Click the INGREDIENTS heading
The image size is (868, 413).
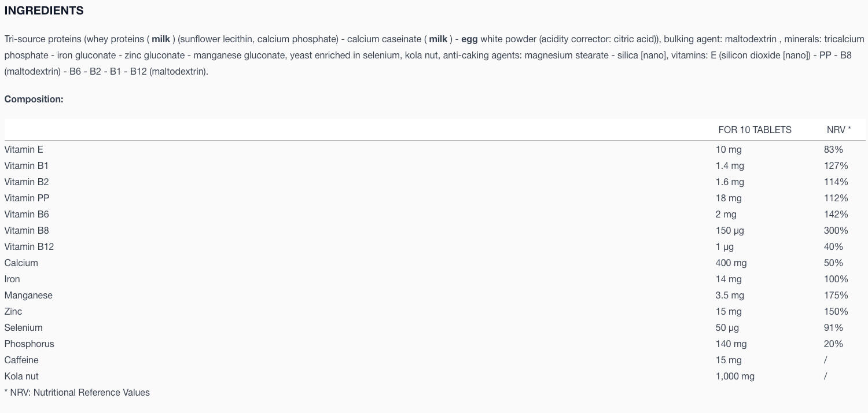click(44, 10)
